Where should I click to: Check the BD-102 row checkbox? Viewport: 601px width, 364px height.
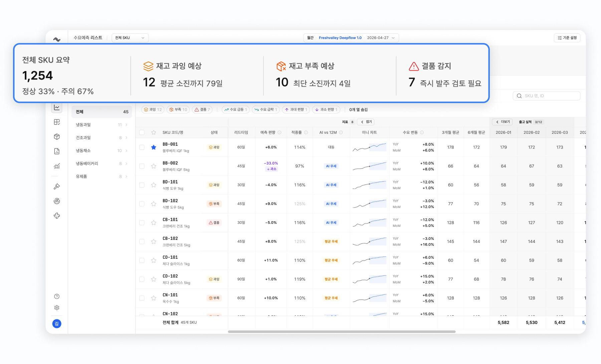pos(142,204)
